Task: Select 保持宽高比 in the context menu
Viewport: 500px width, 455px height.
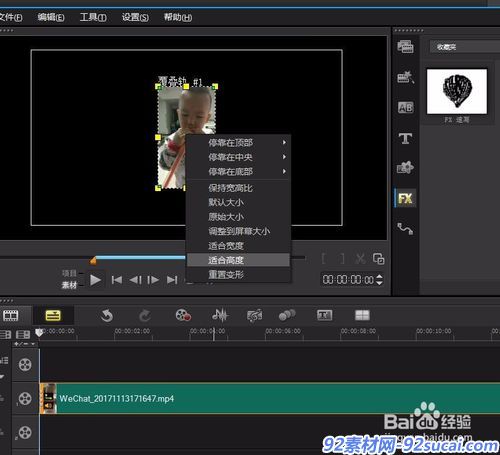Action: tap(238, 188)
